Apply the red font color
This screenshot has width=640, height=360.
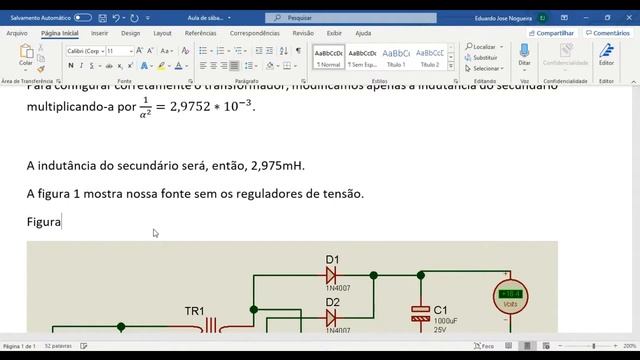178,66
